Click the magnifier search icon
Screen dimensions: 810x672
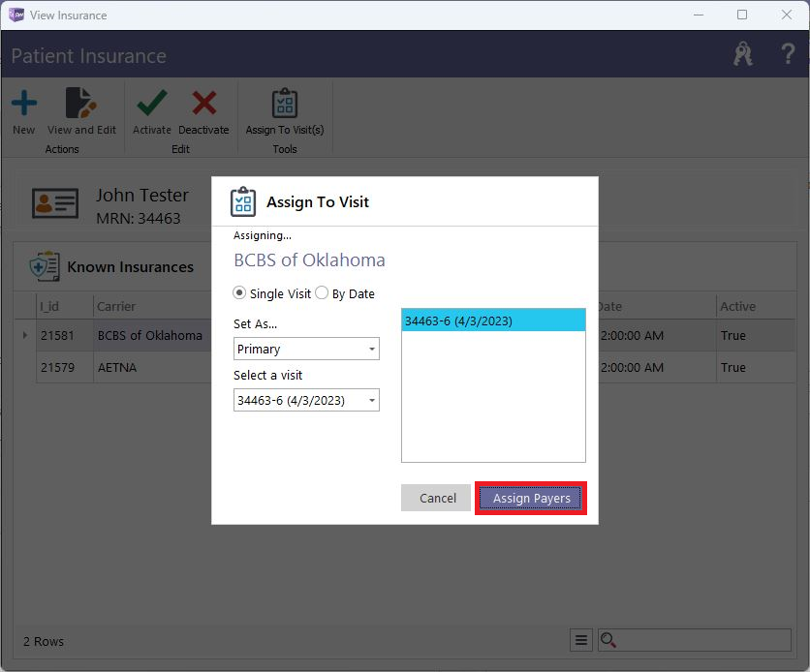coord(608,640)
